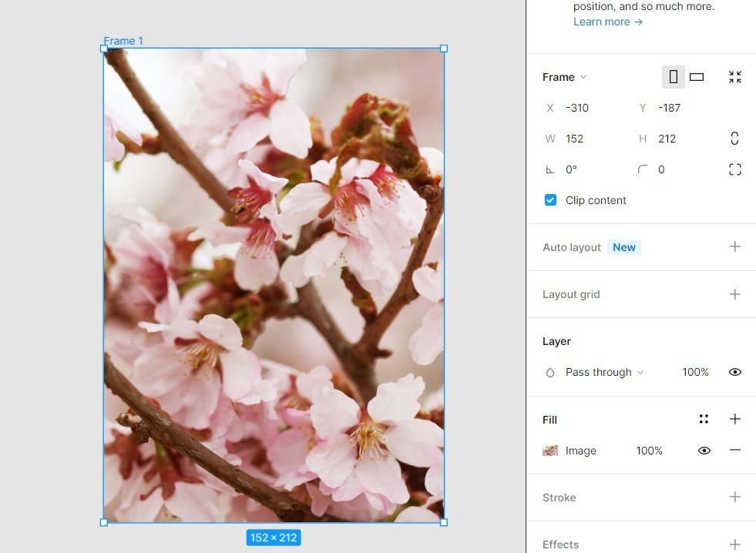Edit the height value 212
This screenshot has width=756, height=553.
click(x=667, y=139)
